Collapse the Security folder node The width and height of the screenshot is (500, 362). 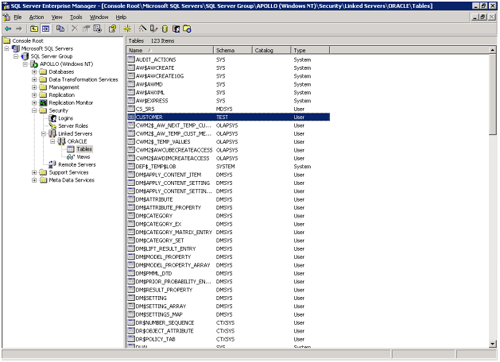(x=34, y=110)
